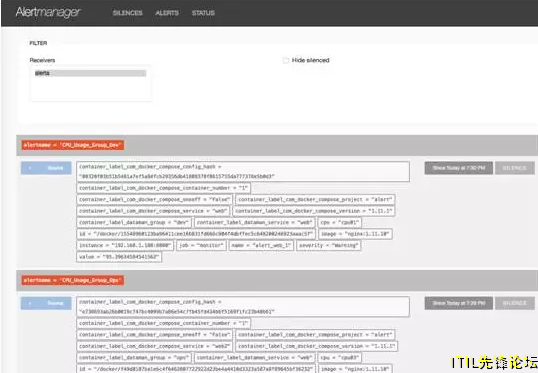The image size is (538, 373).
Task: Click the id /docker/1554 label
Action: click(x=196, y=234)
